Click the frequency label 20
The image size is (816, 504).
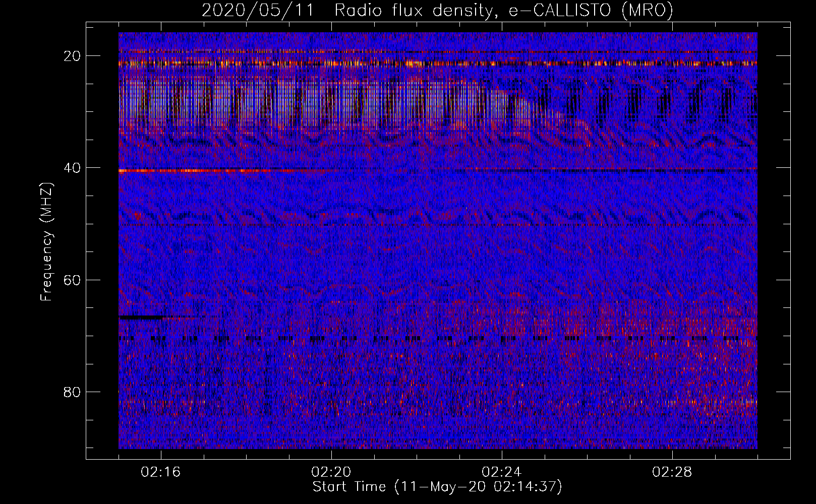[x=73, y=56]
